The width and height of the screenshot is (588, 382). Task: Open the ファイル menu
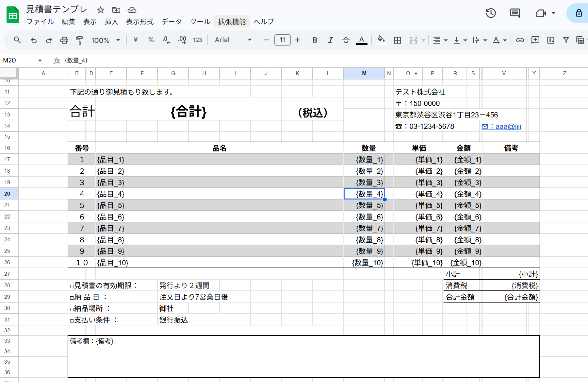[40, 22]
